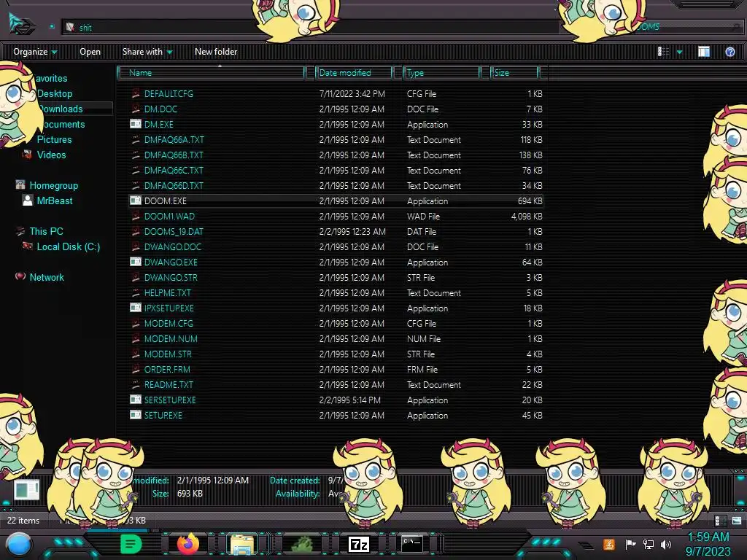Select the SERSETUP.EXE application icon

point(136,400)
